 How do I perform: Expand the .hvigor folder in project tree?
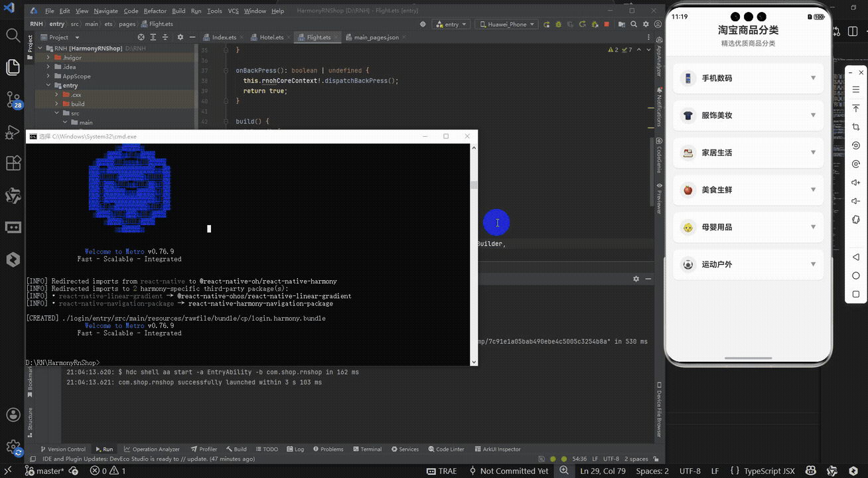(x=48, y=58)
